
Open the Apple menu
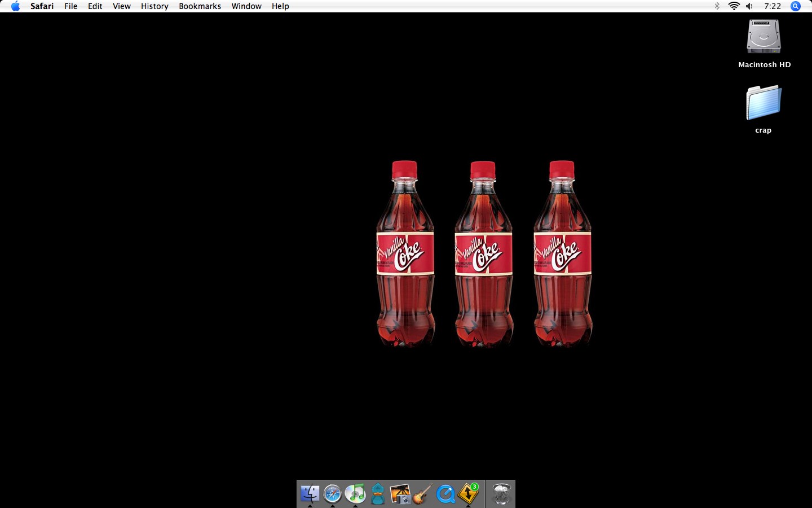pyautogui.click(x=15, y=6)
